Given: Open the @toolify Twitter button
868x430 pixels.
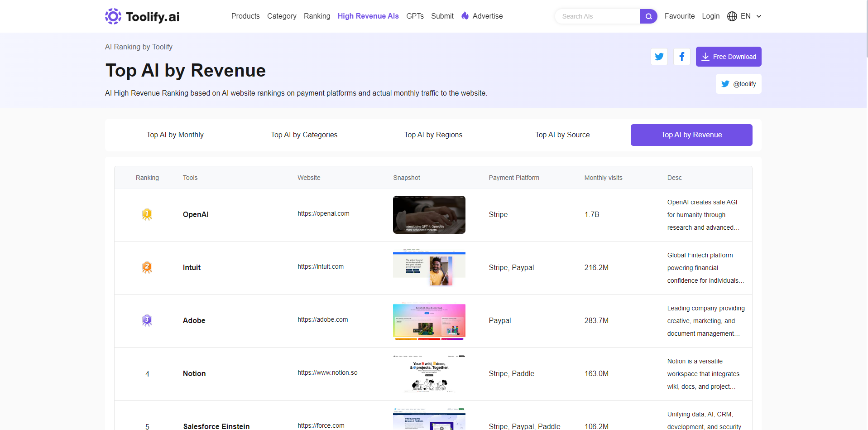Looking at the screenshot, I should pos(739,84).
